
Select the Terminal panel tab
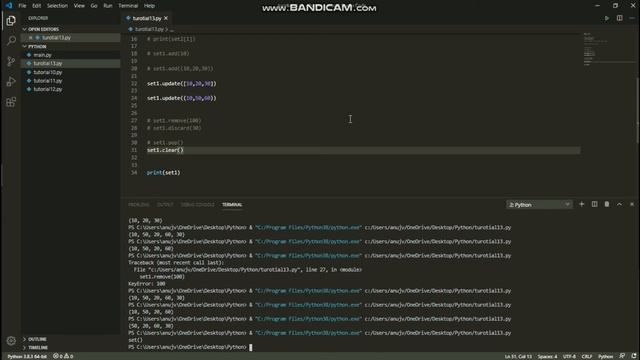pos(232,204)
